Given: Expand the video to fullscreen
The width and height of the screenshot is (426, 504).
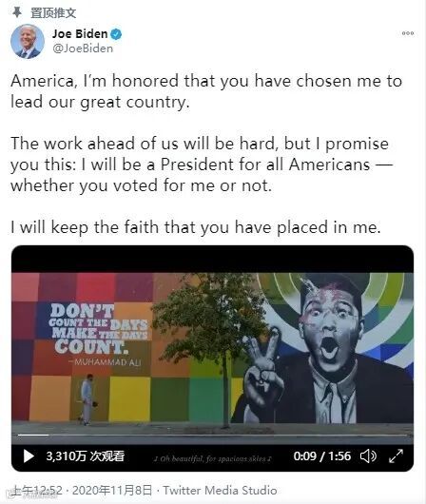Looking at the screenshot, I should pyautogui.click(x=396, y=456).
